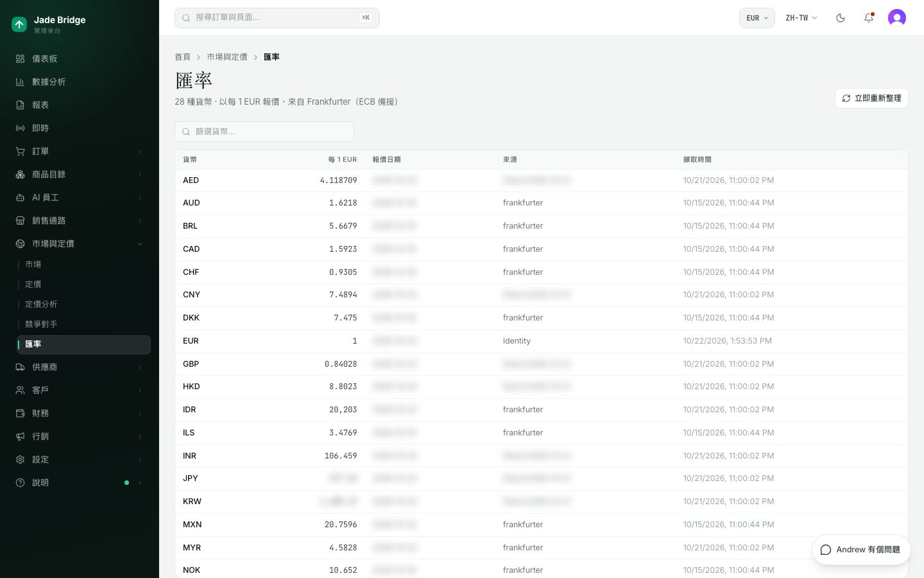Click the 客戶 people icon
The image size is (924, 578).
pyautogui.click(x=21, y=390)
